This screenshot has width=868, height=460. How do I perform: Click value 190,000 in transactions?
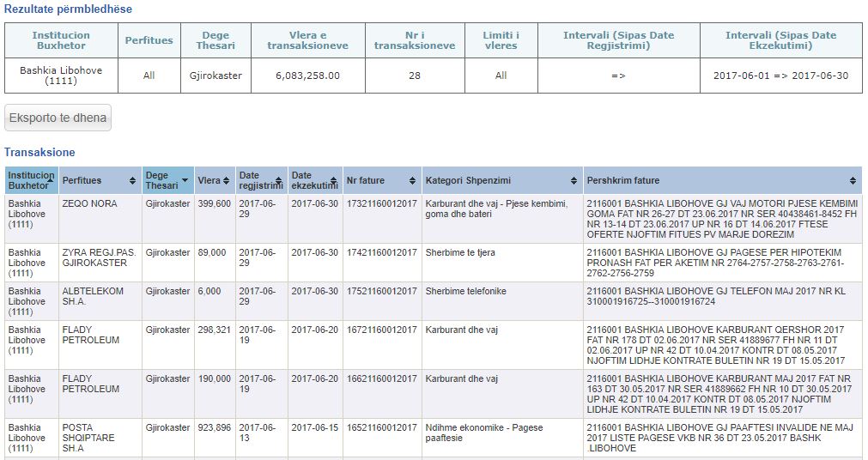(x=215, y=378)
